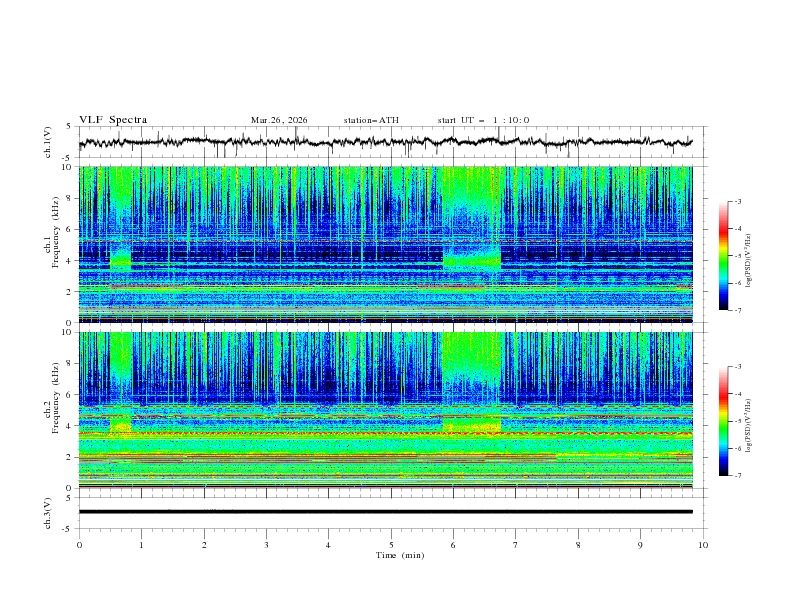792x612 pixels.
Task: Click the flat ch.3 voltage trace
Action: point(386,512)
